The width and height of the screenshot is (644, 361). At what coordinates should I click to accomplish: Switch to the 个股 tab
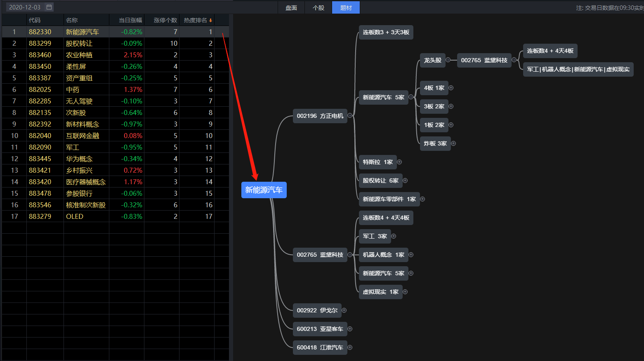coord(318,7)
